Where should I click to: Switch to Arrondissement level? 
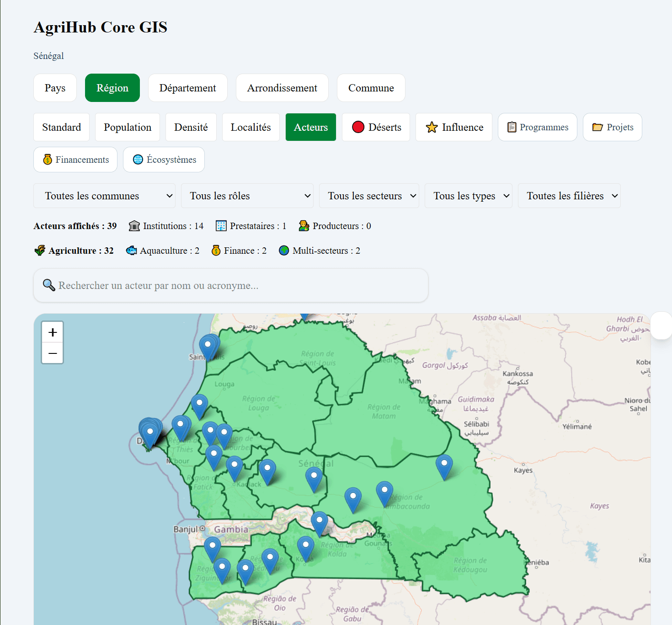click(x=282, y=88)
